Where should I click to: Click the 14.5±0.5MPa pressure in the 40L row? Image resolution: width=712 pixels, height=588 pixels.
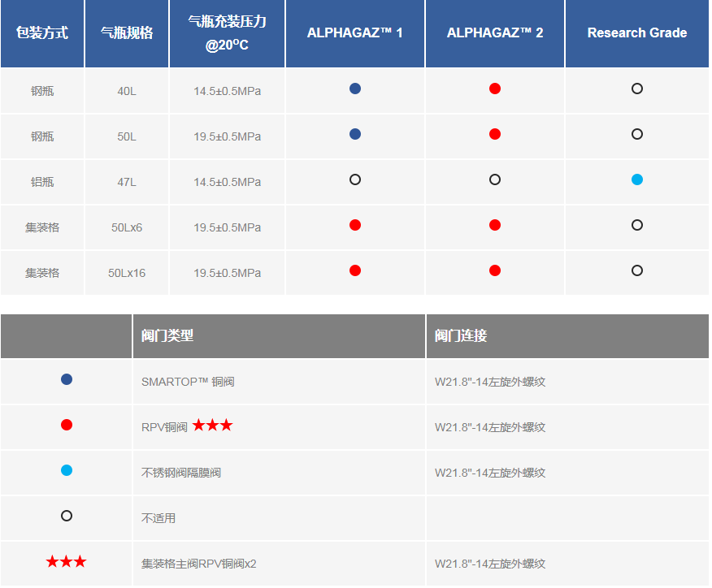[x=227, y=91]
